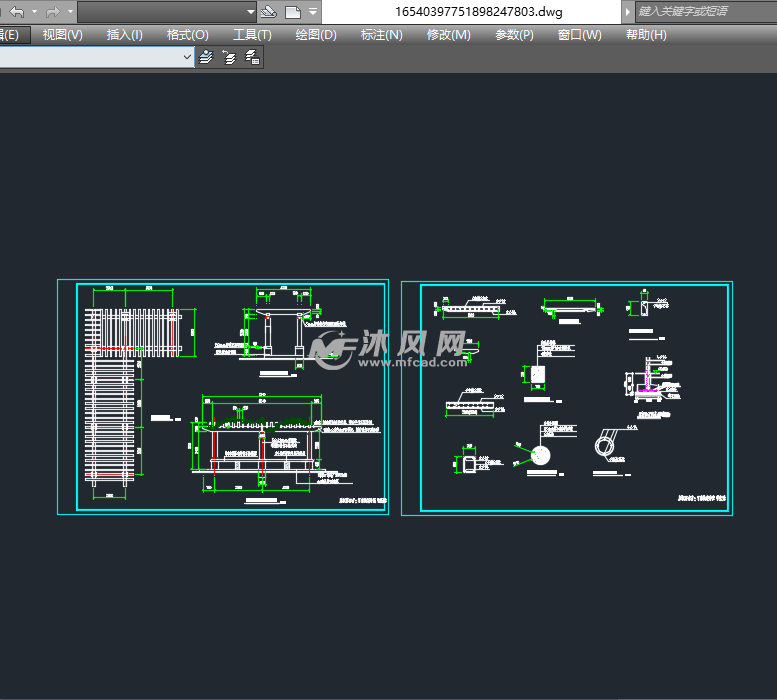The image size is (777, 700).
Task: Click the blank sheet icon in quick access bar
Action: (x=293, y=12)
